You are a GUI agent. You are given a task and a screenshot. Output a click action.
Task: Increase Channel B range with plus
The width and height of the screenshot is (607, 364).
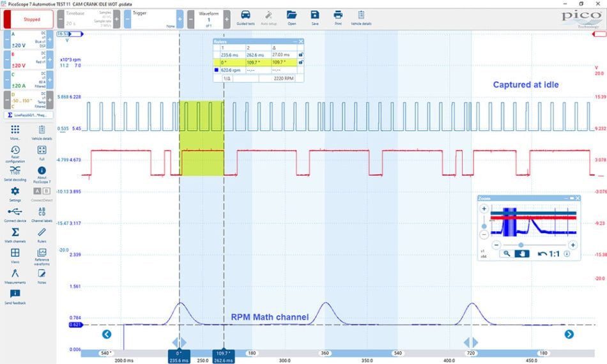[50, 59]
